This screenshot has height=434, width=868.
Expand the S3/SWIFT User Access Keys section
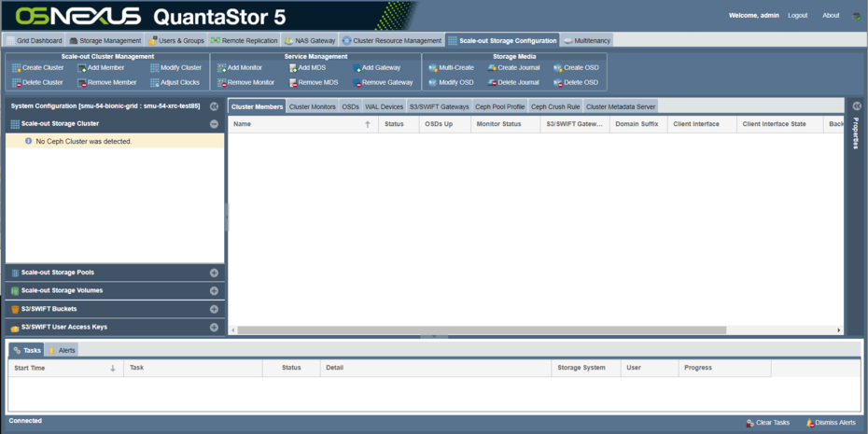pyautogui.click(x=215, y=328)
